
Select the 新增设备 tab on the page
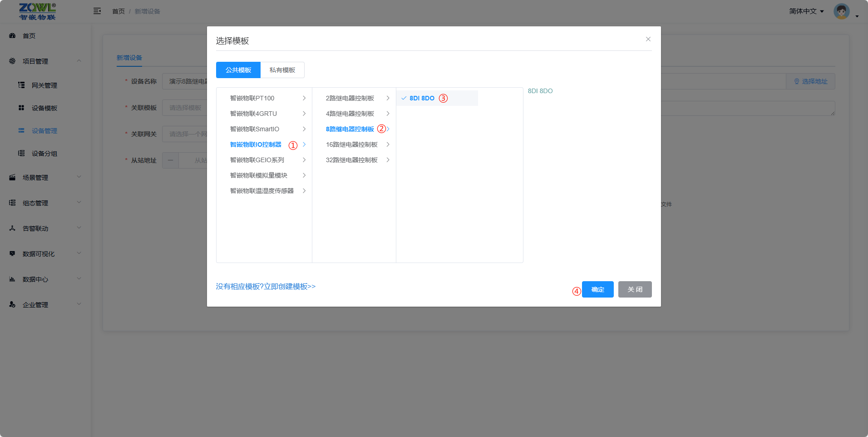coord(129,58)
